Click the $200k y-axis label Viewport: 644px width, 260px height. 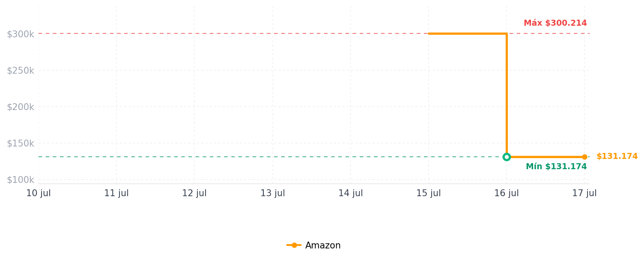(x=20, y=107)
